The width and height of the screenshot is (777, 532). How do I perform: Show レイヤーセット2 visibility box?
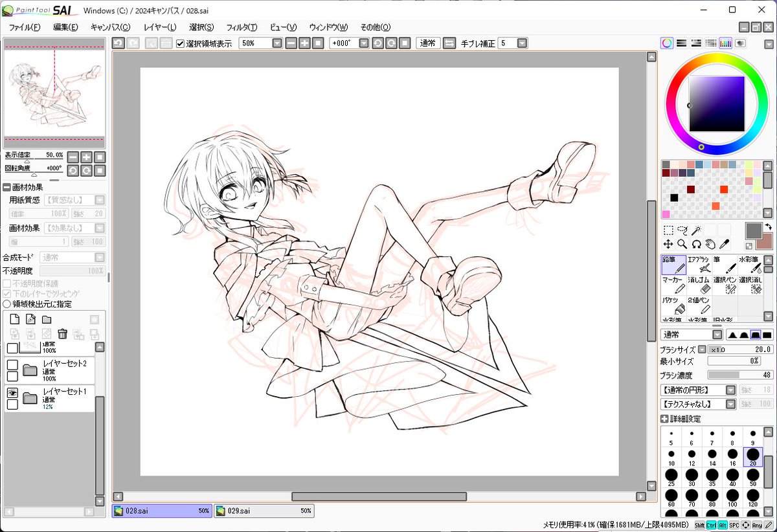click(x=12, y=364)
